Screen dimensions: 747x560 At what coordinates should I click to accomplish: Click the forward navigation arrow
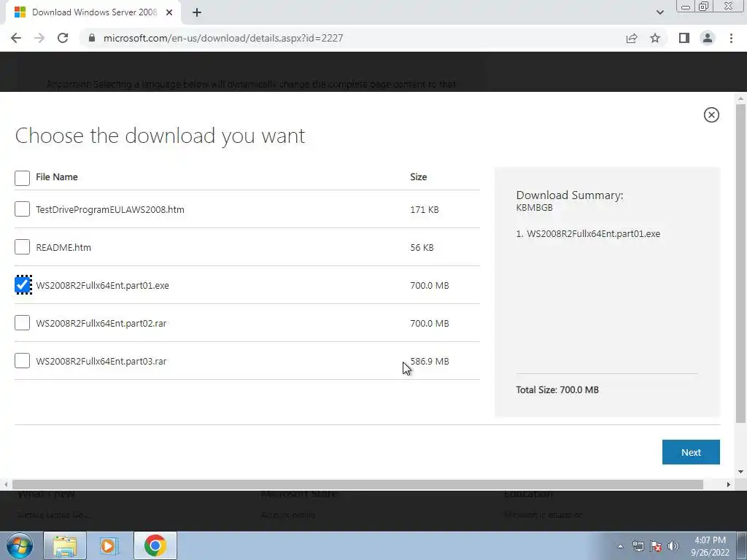coord(39,38)
